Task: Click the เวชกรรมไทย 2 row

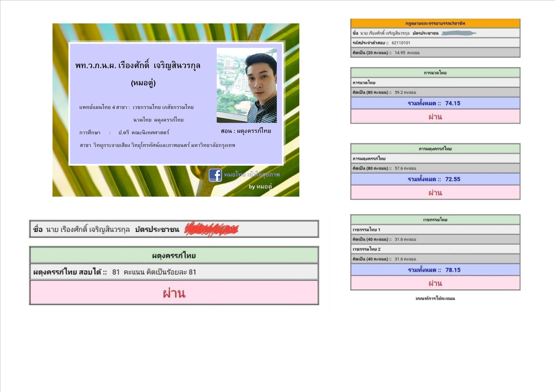Action: [435, 249]
